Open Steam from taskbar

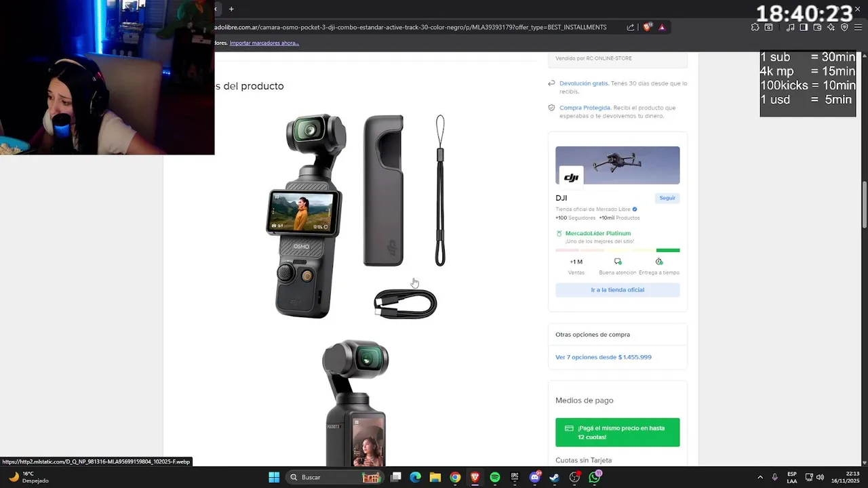pyautogui.click(x=554, y=477)
